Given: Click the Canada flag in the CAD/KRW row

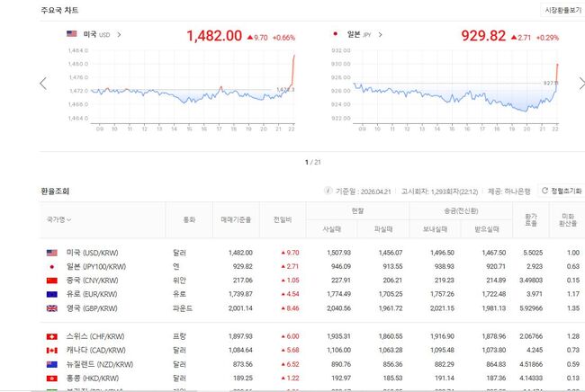Looking at the screenshot, I should coord(51,350).
